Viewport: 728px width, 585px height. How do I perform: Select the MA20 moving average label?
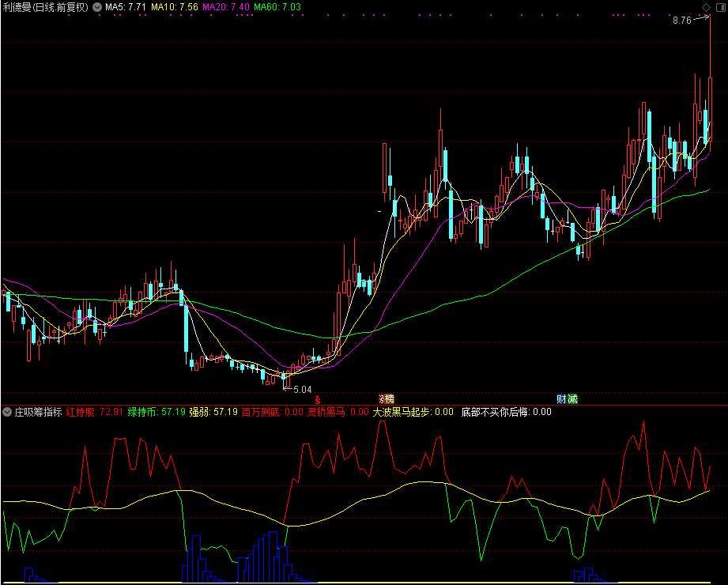click(227, 6)
